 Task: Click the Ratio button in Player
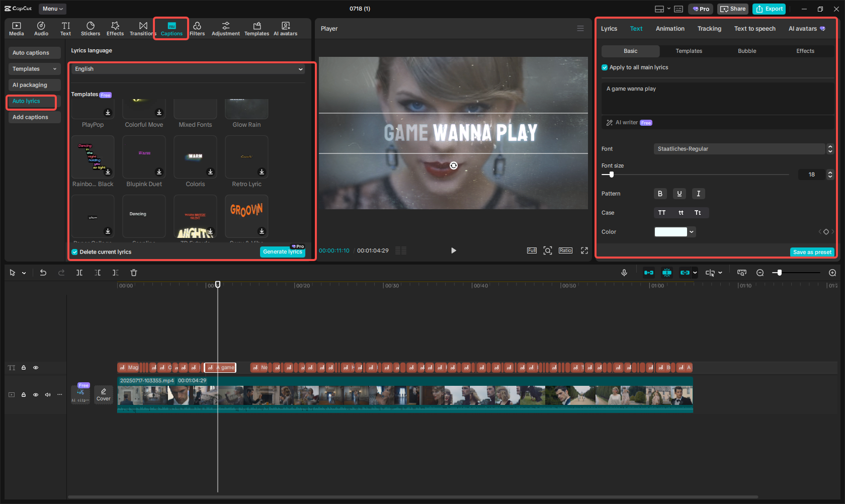(x=565, y=250)
